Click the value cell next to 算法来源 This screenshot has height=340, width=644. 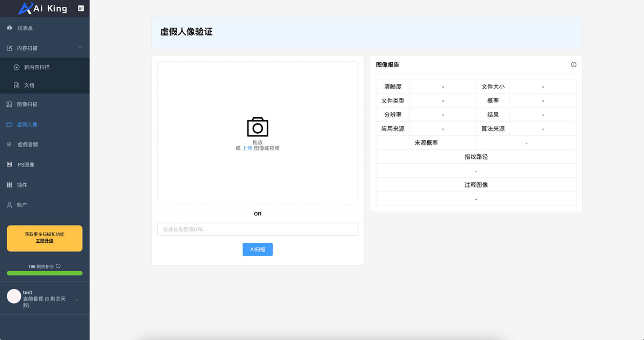click(543, 128)
